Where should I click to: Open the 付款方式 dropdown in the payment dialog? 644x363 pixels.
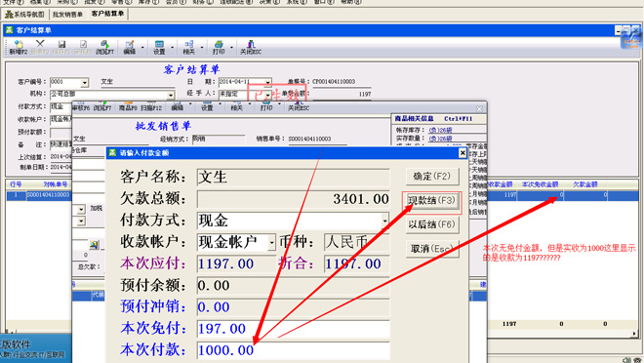tap(384, 221)
